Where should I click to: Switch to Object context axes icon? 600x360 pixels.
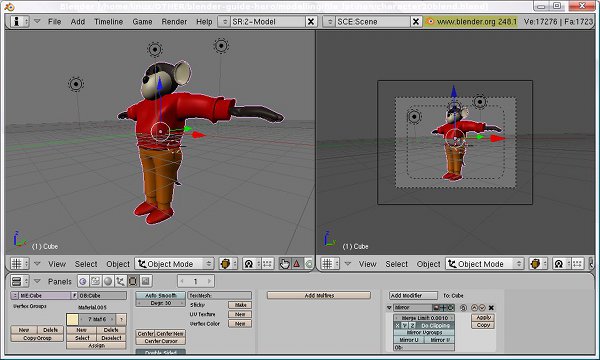tap(120, 282)
